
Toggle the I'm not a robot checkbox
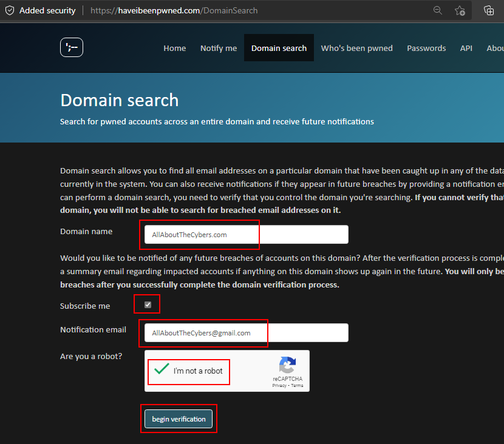pos(162,369)
